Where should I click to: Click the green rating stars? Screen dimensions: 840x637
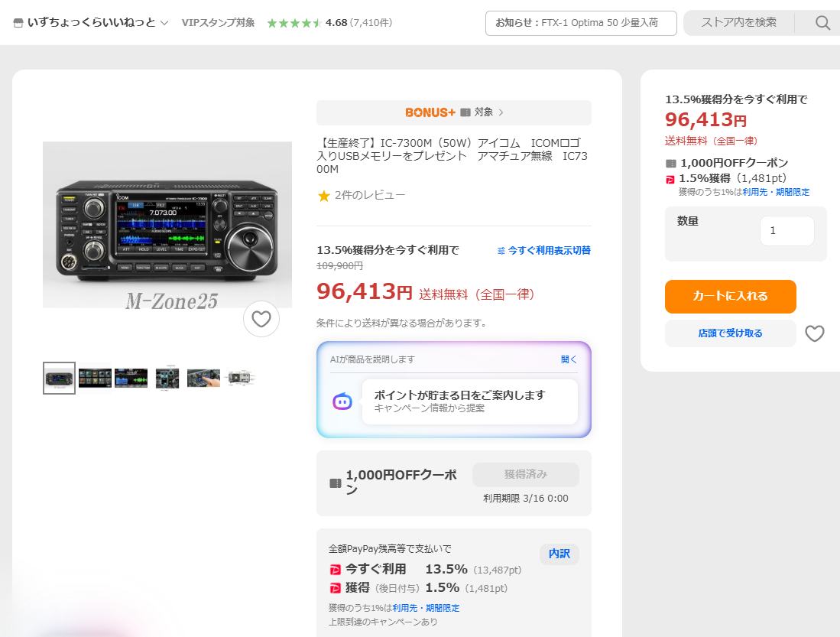click(294, 23)
